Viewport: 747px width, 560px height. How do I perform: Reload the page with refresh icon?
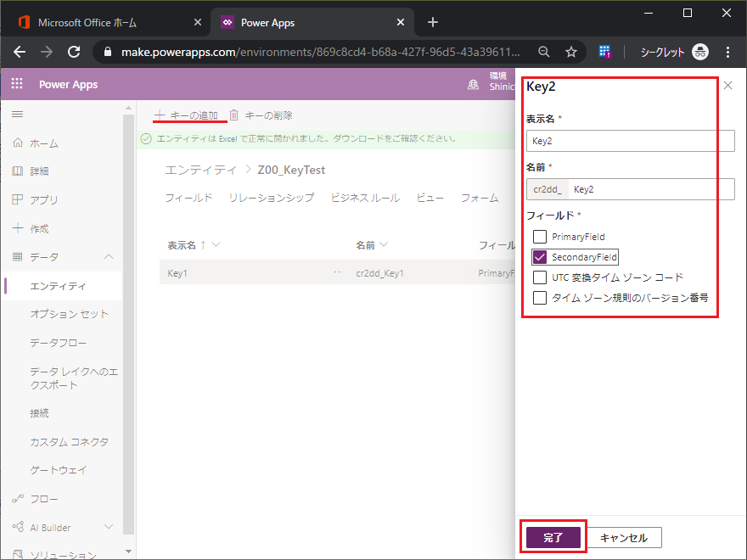click(x=74, y=52)
